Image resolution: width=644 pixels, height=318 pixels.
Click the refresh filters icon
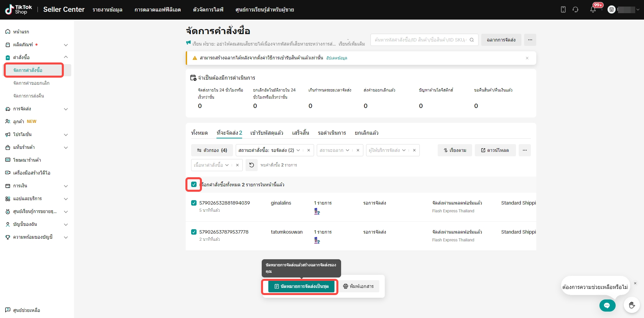pyautogui.click(x=251, y=165)
